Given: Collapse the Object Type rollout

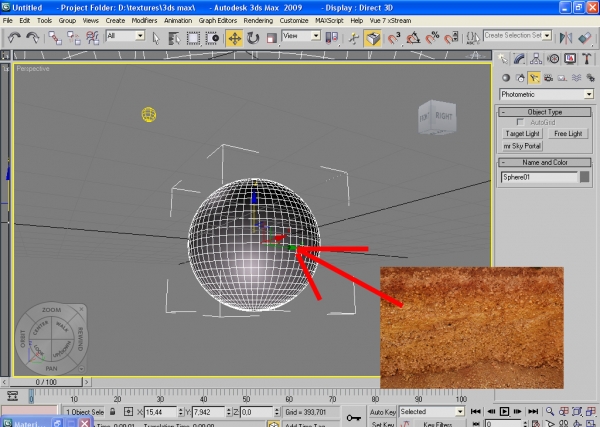Looking at the screenshot, I should point(545,112).
